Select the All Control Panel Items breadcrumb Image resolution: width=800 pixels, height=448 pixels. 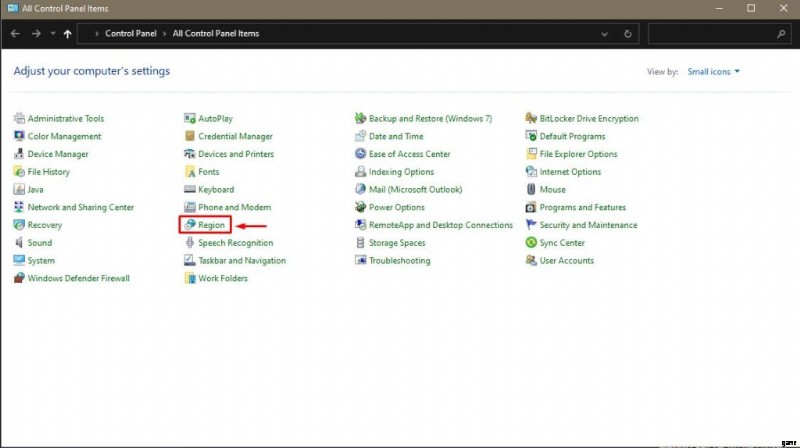click(x=215, y=33)
